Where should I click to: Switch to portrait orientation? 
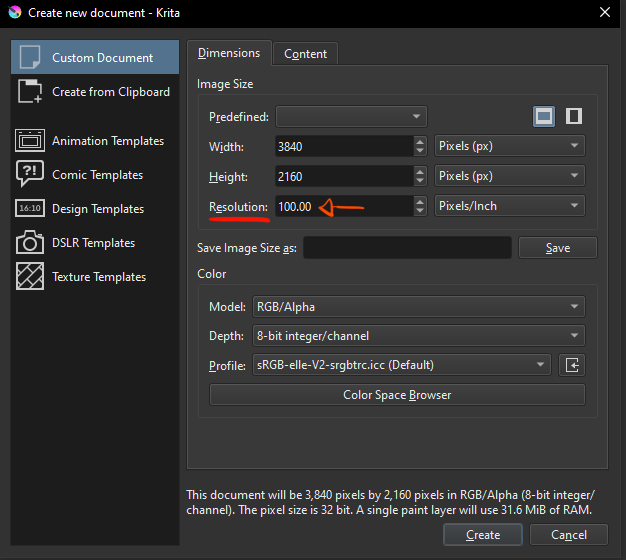(574, 117)
